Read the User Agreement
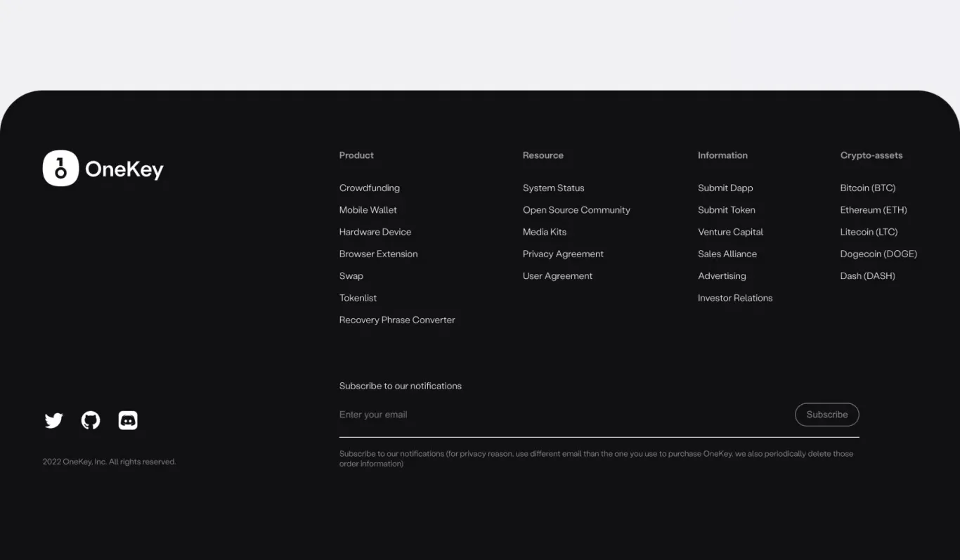Screen dimensions: 960x560 [557, 276]
